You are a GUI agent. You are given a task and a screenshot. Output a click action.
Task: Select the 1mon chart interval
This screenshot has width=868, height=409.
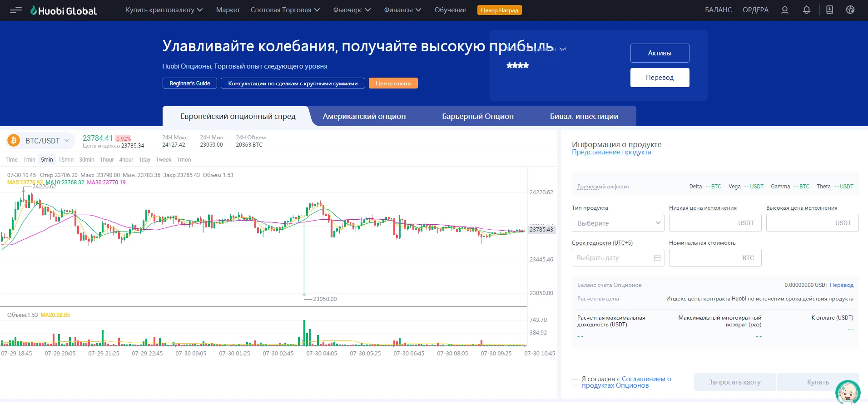pos(184,160)
